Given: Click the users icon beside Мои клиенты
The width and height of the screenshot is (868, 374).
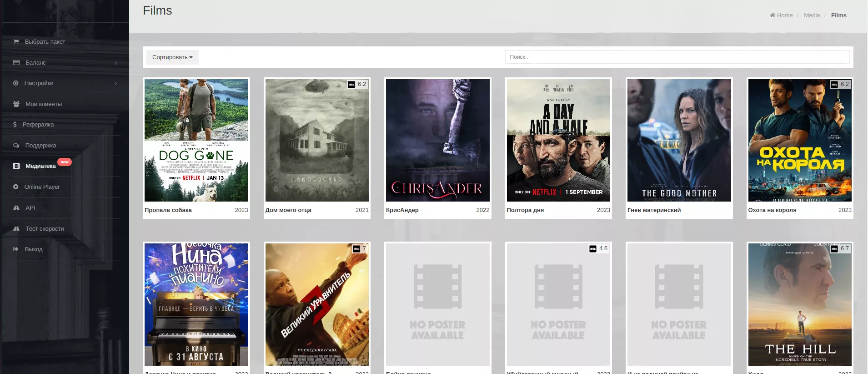Looking at the screenshot, I should pyautogui.click(x=16, y=104).
